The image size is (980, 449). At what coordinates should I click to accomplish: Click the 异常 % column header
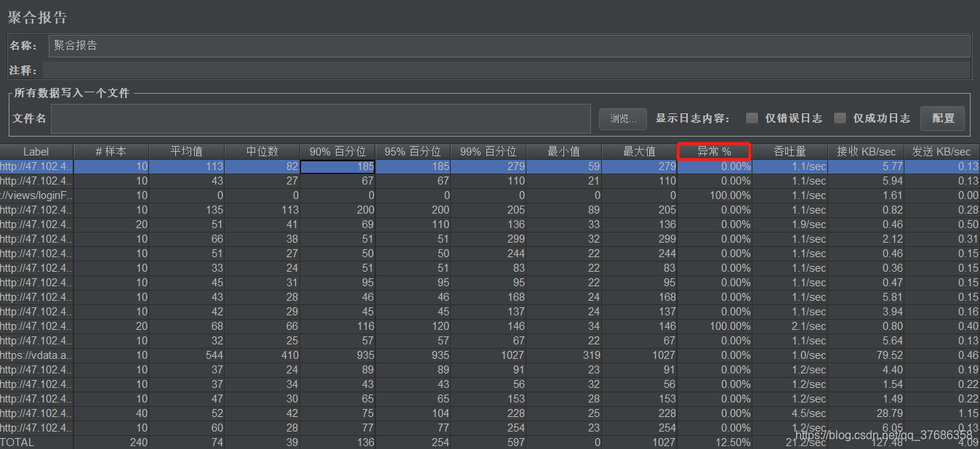715,152
